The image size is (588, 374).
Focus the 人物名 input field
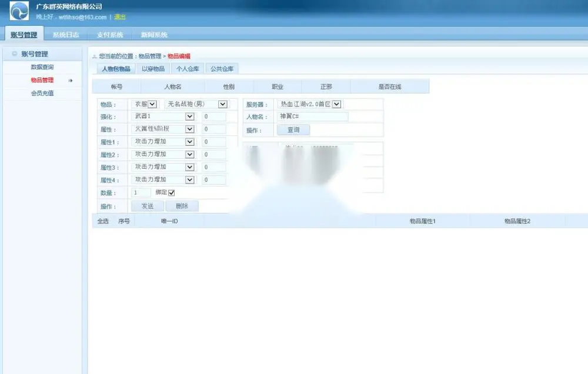(x=313, y=116)
